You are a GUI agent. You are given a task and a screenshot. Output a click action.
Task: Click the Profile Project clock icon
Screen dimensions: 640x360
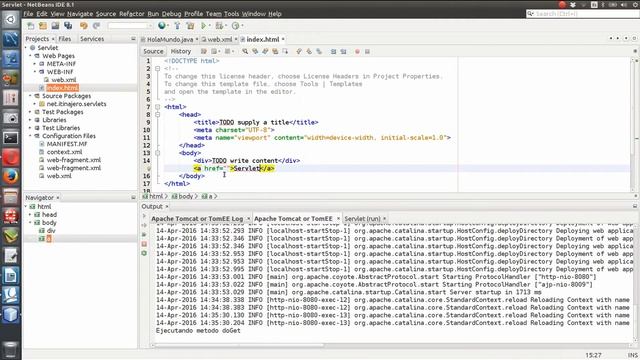point(235,26)
